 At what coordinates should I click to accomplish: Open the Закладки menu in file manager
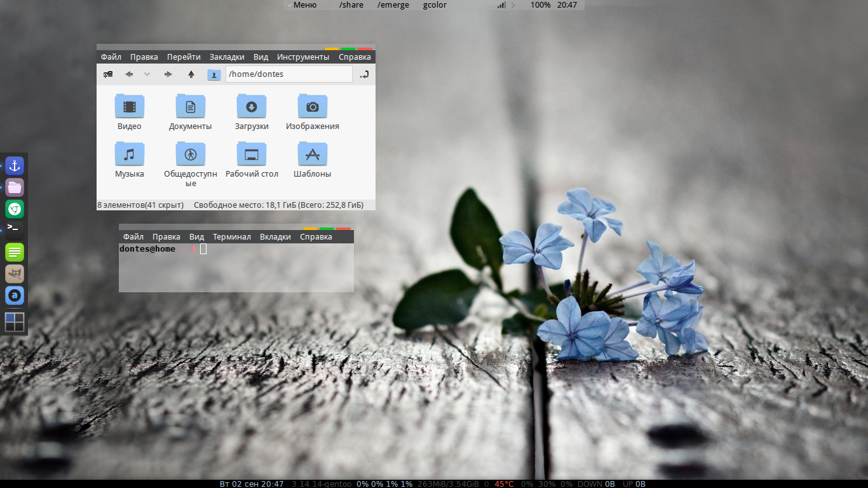pyautogui.click(x=227, y=57)
